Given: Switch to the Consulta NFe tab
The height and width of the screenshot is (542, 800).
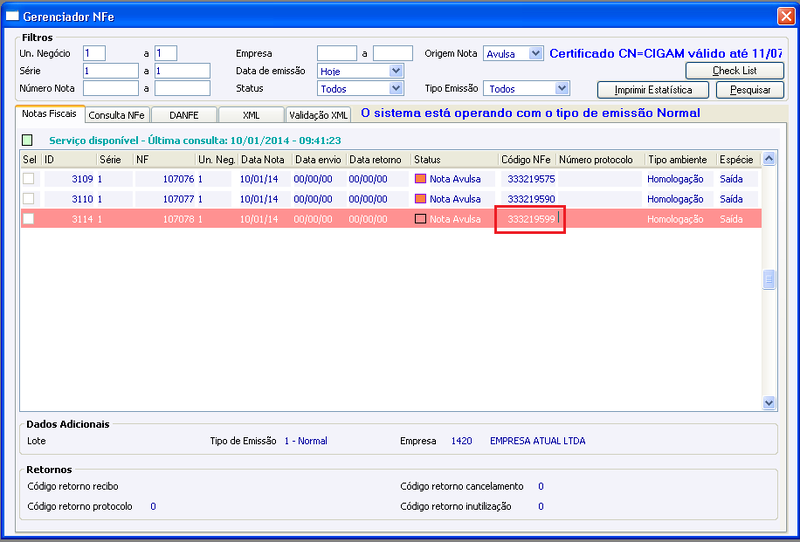Looking at the screenshot, I should tap(117, 115).
